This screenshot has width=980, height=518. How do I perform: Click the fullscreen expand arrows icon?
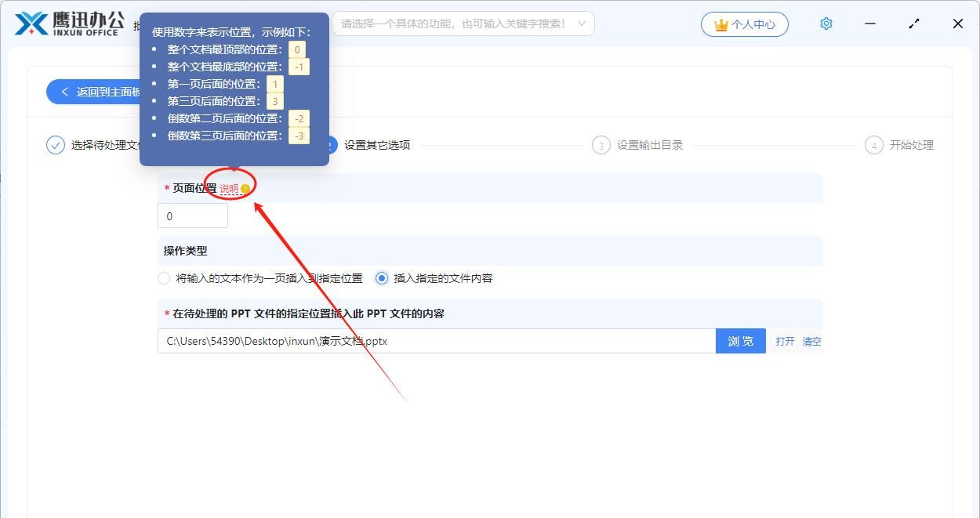coord(914,24)
